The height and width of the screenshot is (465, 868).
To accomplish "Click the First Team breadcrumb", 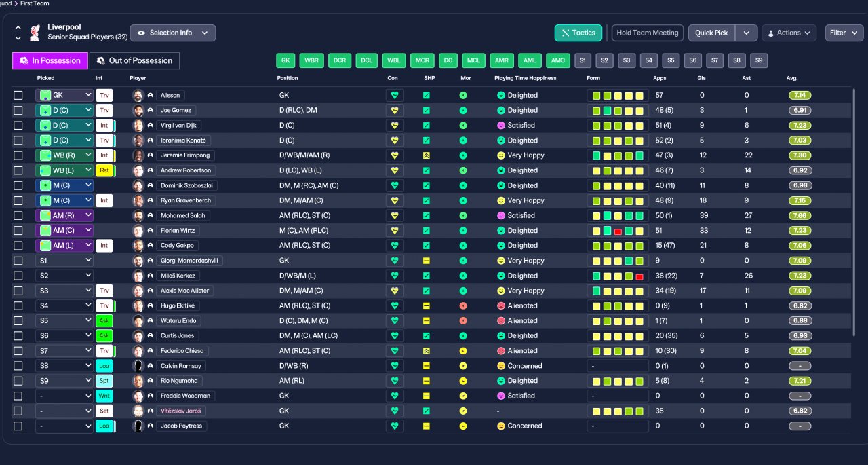I will pos(35,3).
